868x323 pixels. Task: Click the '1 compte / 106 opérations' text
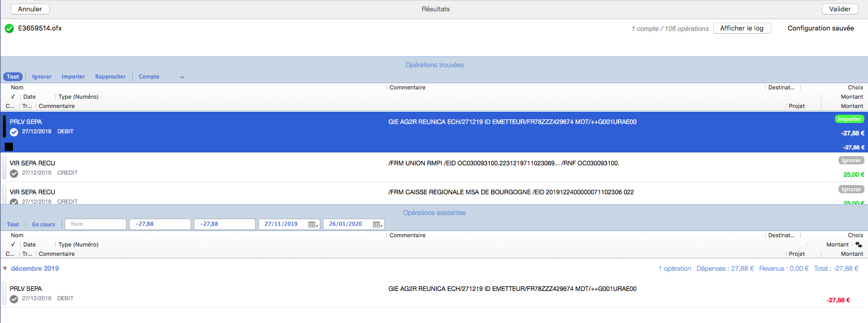pyautogui.click(x=670, y=29)
